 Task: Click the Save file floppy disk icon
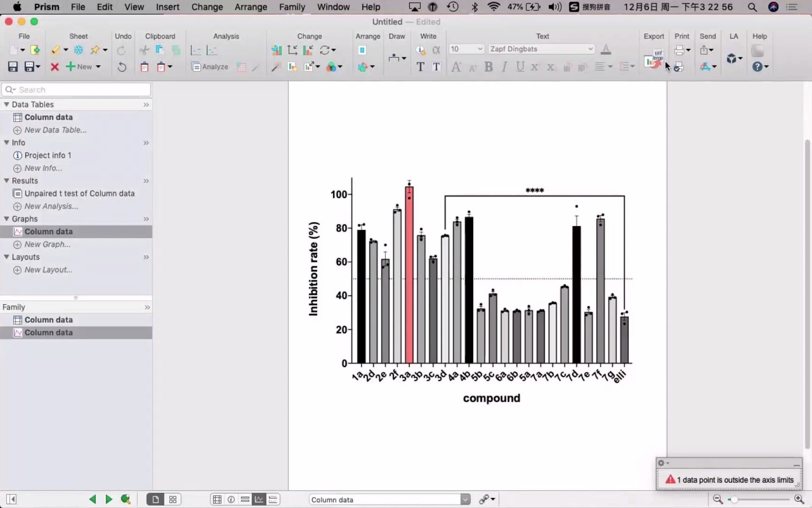click(x=13, y=67)
